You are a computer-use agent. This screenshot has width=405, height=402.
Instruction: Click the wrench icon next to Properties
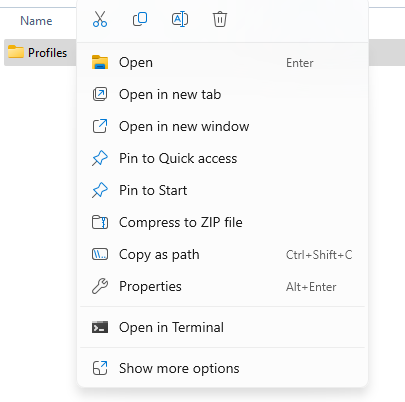[100, 286]
